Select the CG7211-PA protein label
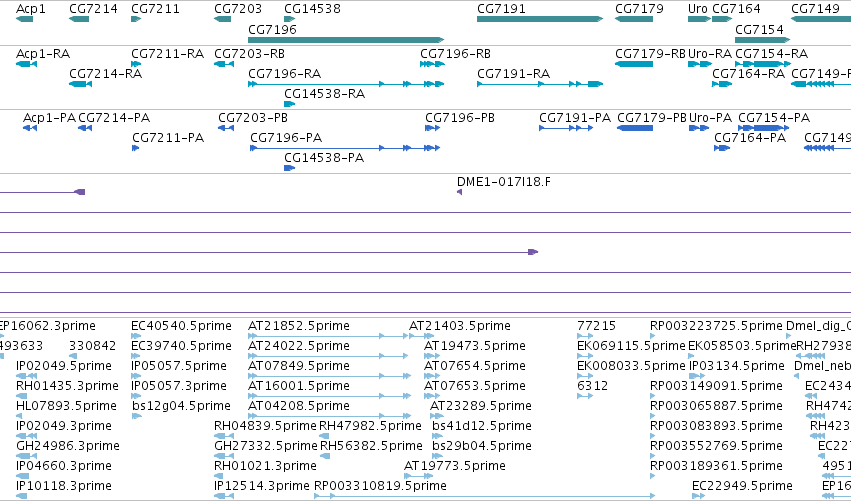Screen dimensions: 851x501 pos(168,138)
